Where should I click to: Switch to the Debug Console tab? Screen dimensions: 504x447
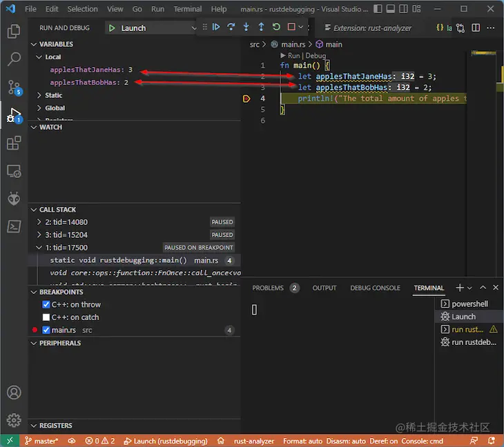pyautogui.click(x=375, y=288)
